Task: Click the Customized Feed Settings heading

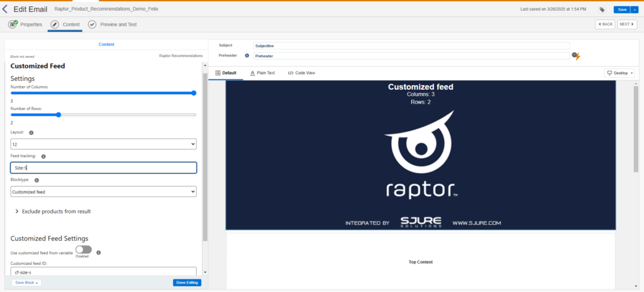Action: 49,238
